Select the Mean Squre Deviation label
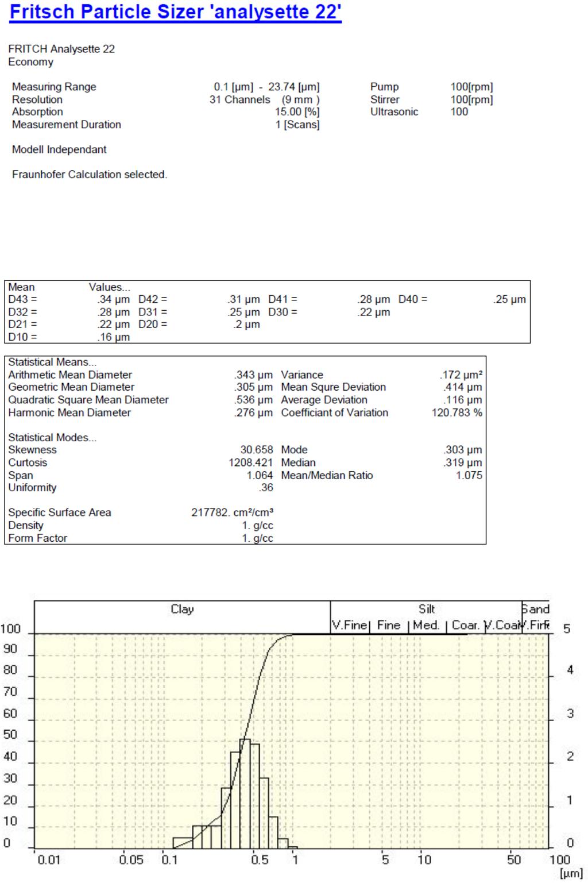588x883 pixels. click(x=334, y=387)
